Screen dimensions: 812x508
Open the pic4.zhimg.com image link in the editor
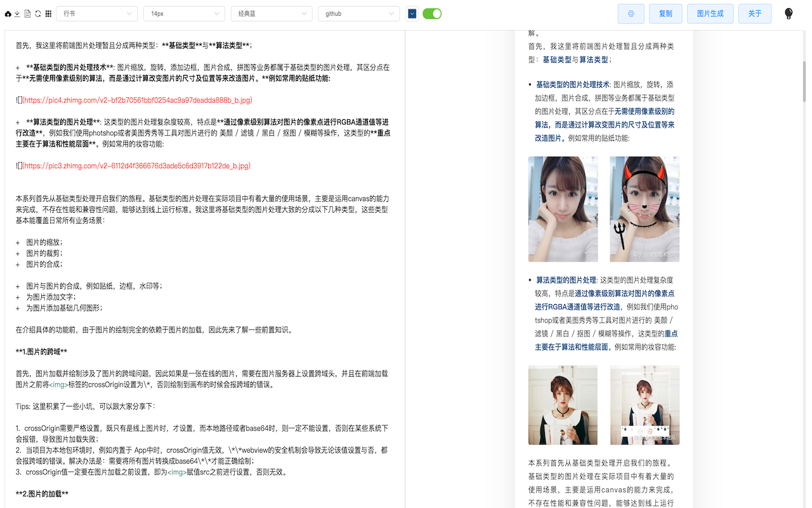click(136, 100)
